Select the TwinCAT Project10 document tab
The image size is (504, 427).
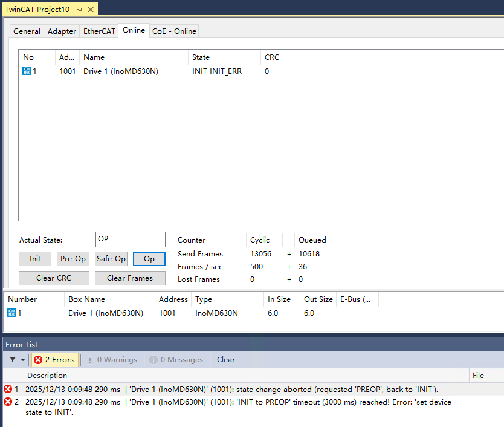(37, 10)
